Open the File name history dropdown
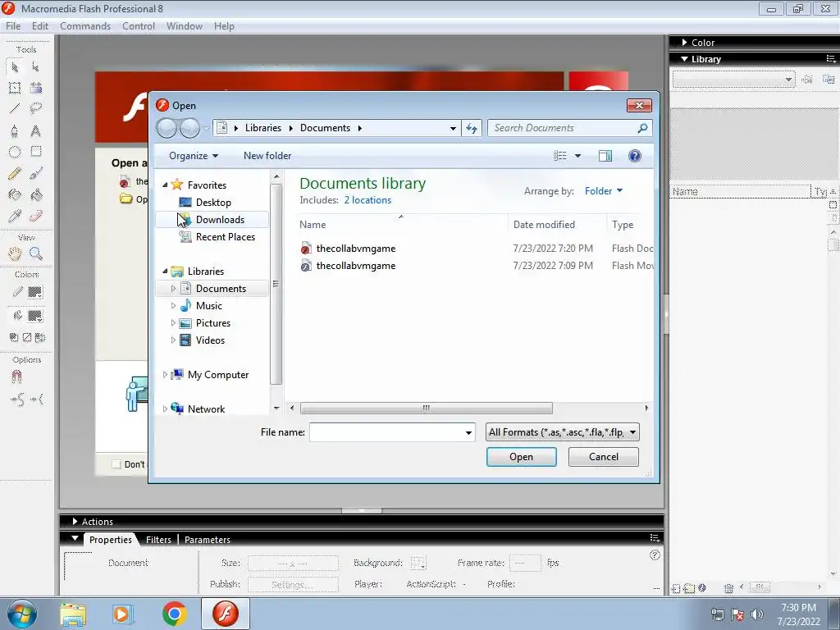The height and width of the screenshot is (630, 840). point(468,432)
